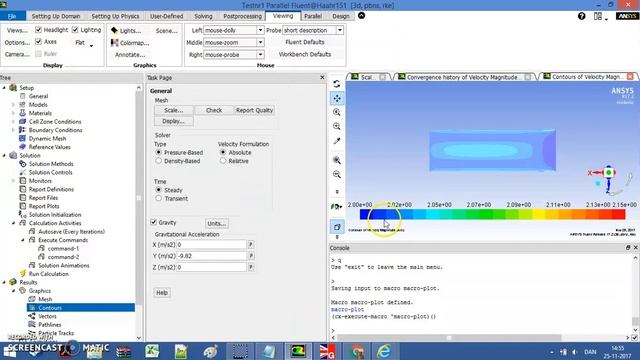
Task: Select Pathlines under Graphics
Action: pos(49,324)
